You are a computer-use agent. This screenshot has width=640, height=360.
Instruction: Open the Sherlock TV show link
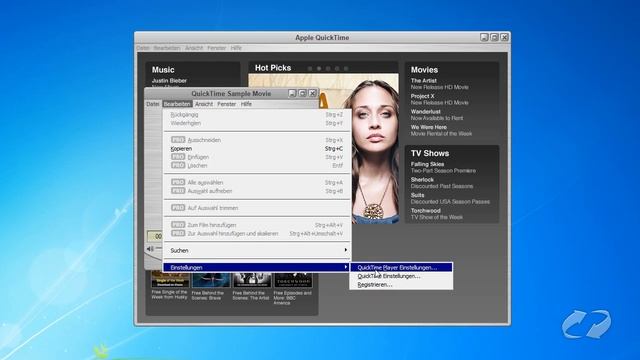tap(422, 180)
